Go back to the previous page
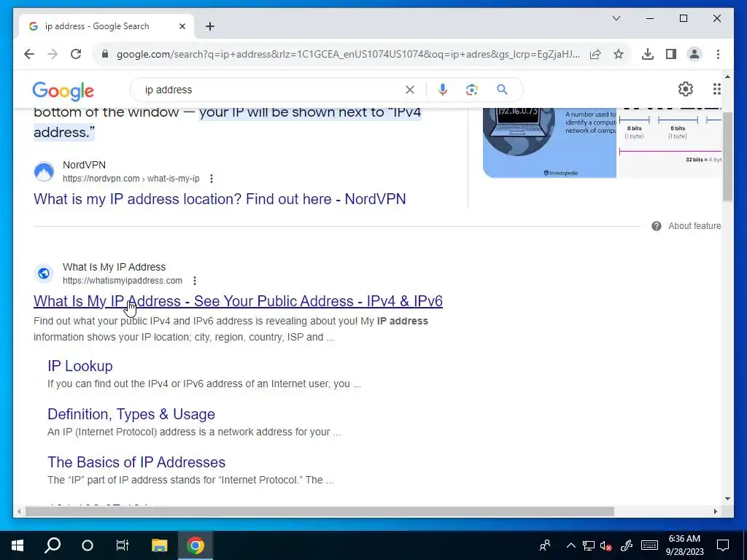 coord(29,54)
